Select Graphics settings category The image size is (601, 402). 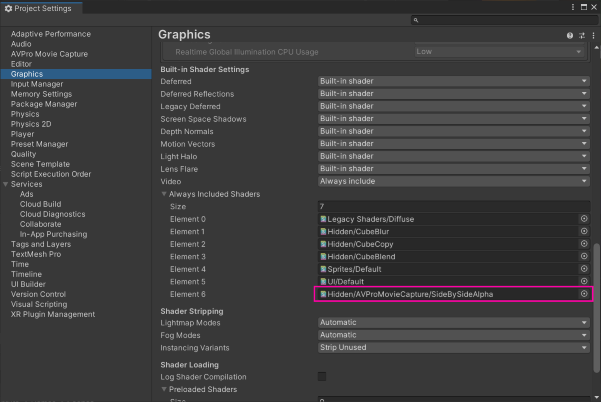pyautogui.click(x=76, y=74)
